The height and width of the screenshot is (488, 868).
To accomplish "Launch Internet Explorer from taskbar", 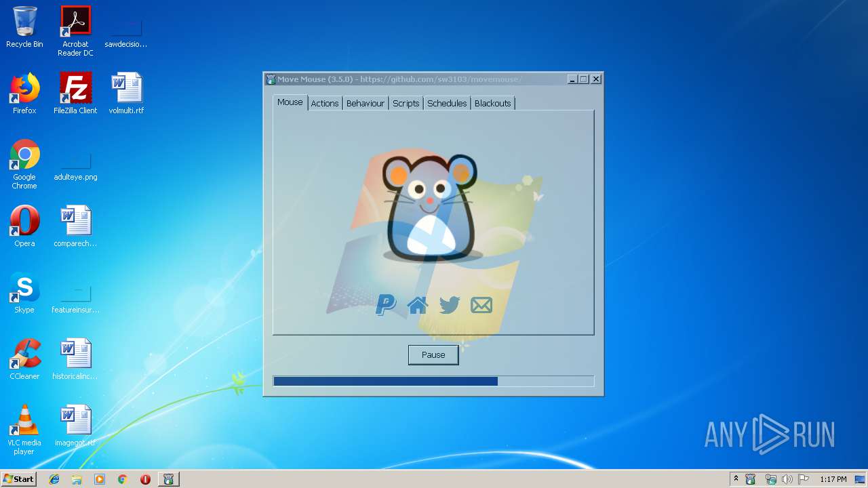I will 54,479.
